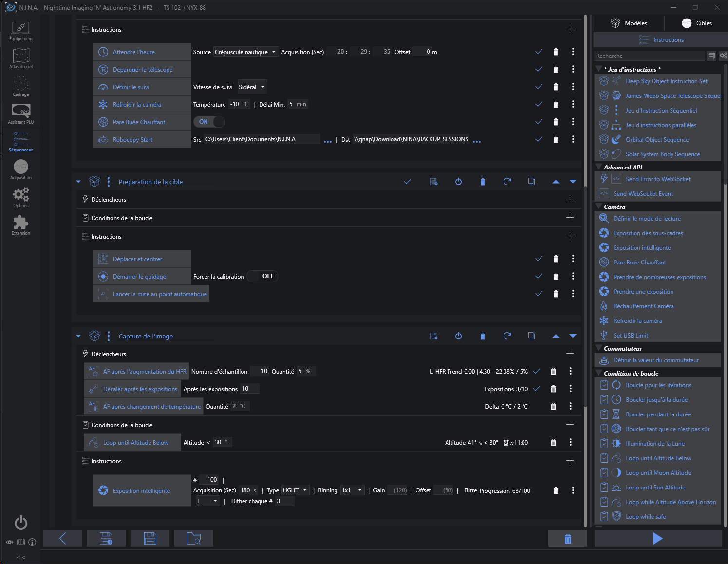Edit the Altitude 30 degree field
The width and height of the screenshot is (728, 564).
[222, 442]
